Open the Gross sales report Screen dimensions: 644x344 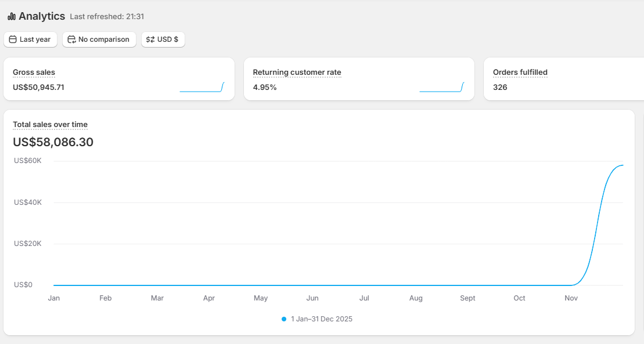(x=34, y=73)
